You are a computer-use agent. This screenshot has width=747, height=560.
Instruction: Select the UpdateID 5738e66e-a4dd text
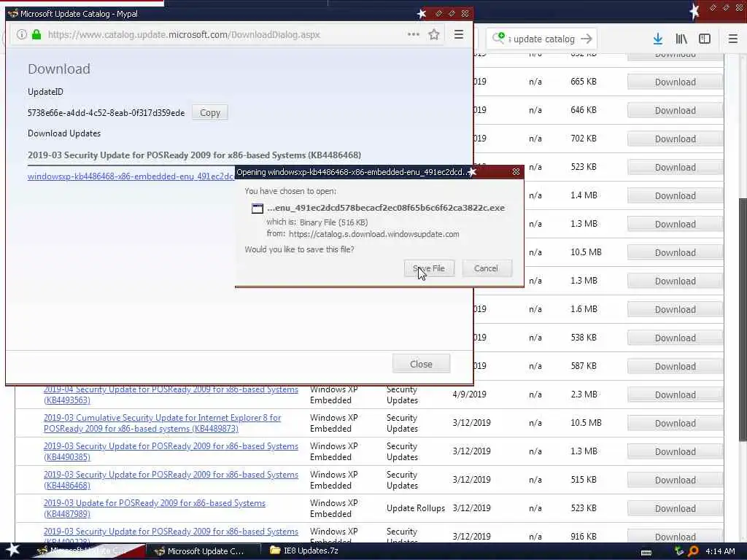point(106,113)
